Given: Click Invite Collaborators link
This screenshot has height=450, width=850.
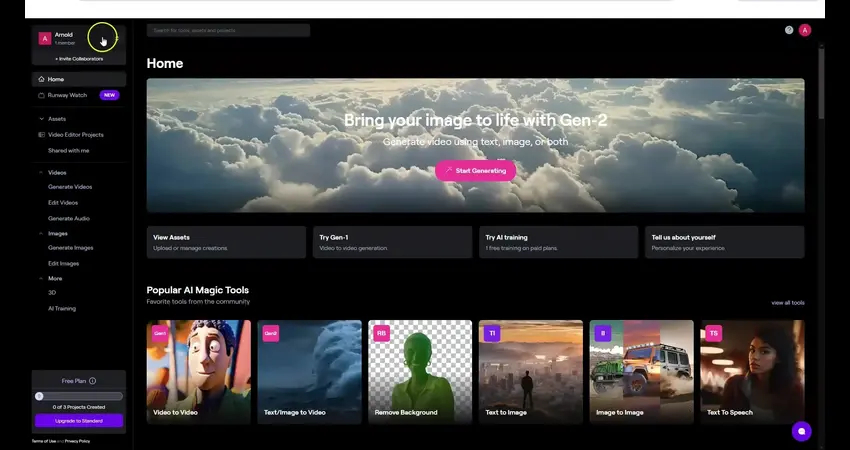Looking at the screenshot, I should (x=79, y=59).
